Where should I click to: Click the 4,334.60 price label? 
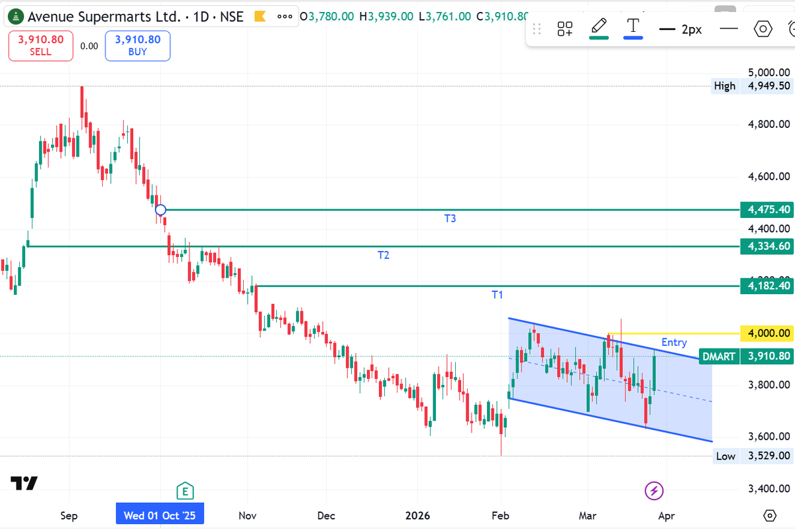(768, 246)
